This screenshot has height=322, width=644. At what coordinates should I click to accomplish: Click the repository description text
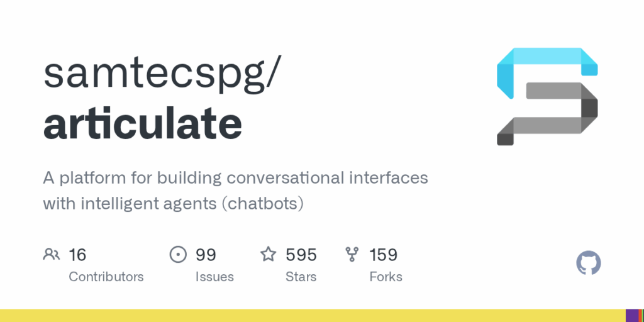pyautogui.click(x=235, y=191)
